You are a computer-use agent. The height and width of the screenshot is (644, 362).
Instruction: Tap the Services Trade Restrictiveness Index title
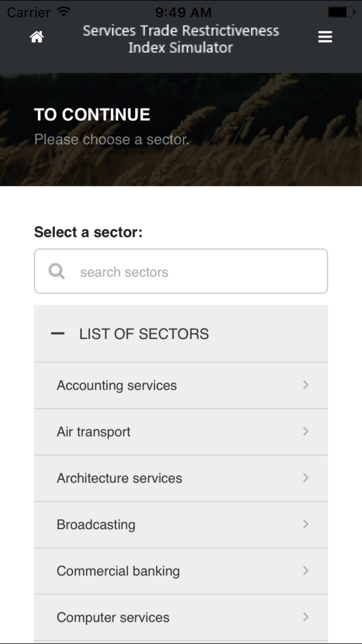pos(181,39)
